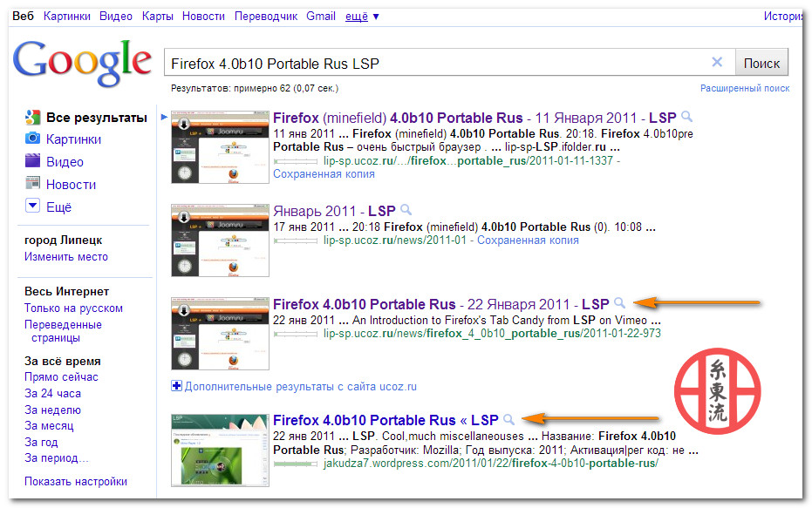Open Расширенный поиск link

(745, 89)
